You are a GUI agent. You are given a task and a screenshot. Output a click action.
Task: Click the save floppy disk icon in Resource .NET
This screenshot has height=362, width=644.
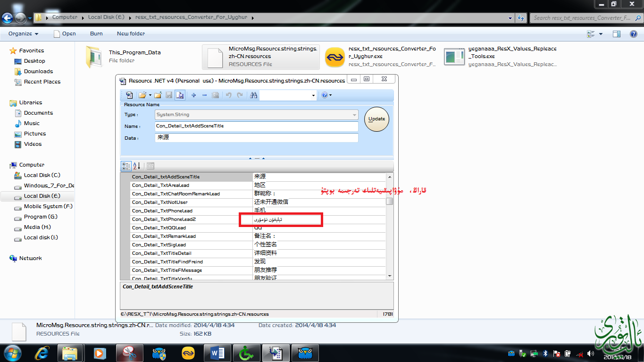[x=169, y=95]
